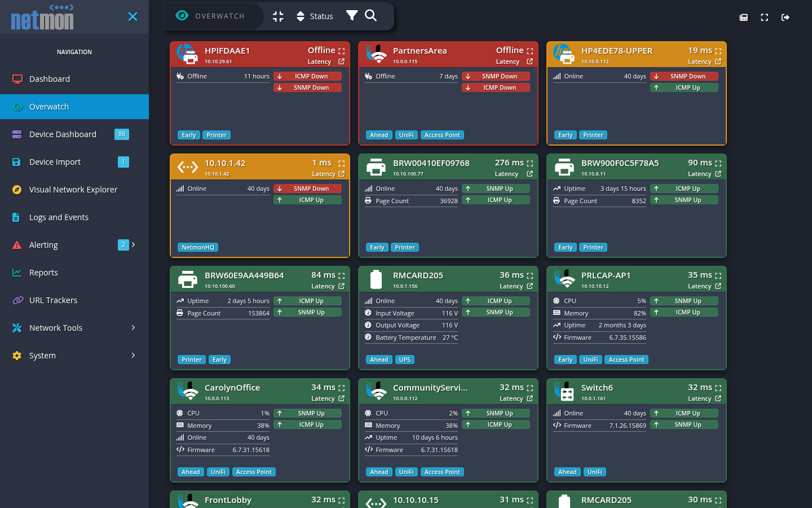Click the 88 badge on Device Dashboard
The width and height of the screenshot is (812, 508).
point(122,134)
